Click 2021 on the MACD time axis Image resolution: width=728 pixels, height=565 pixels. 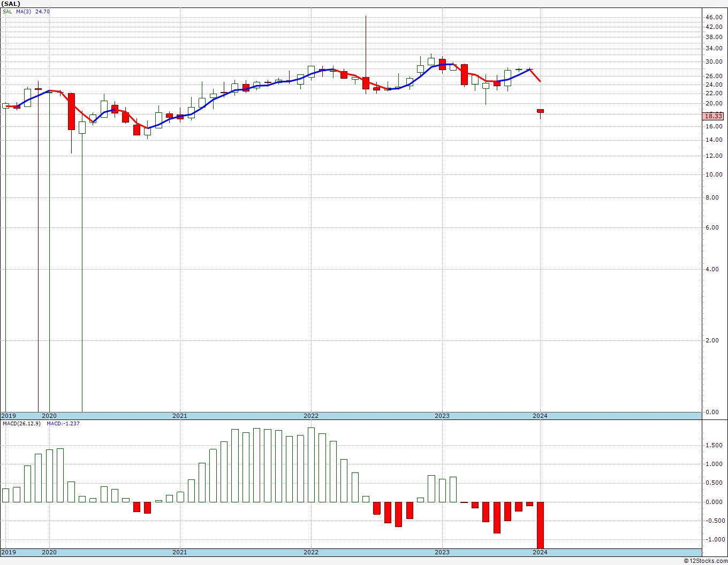click(180, 552)
